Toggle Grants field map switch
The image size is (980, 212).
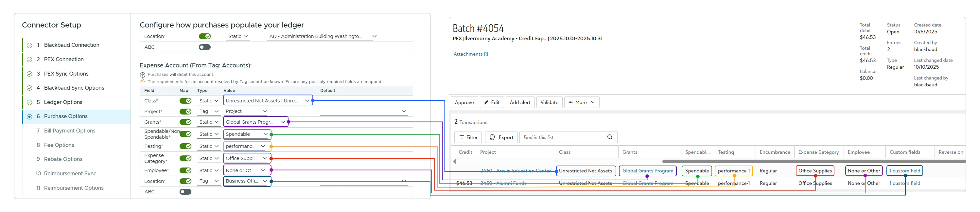pyautogui.click(x=185, y=122)
